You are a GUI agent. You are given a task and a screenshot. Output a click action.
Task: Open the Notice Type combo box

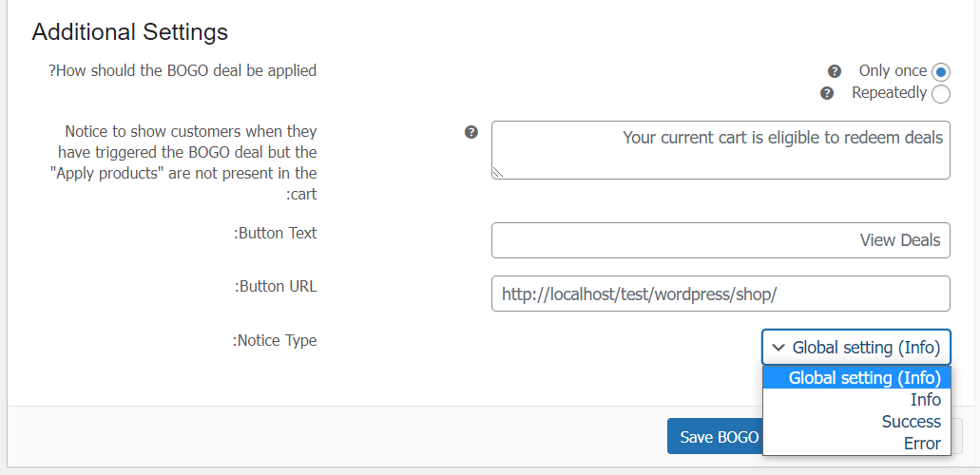(x=855, y=347)
